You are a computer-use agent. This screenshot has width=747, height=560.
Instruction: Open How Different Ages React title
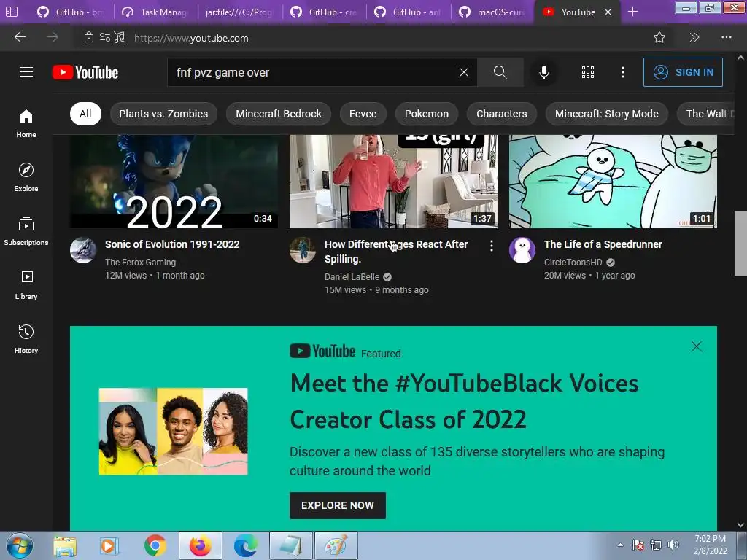click(x=396, y=252)
